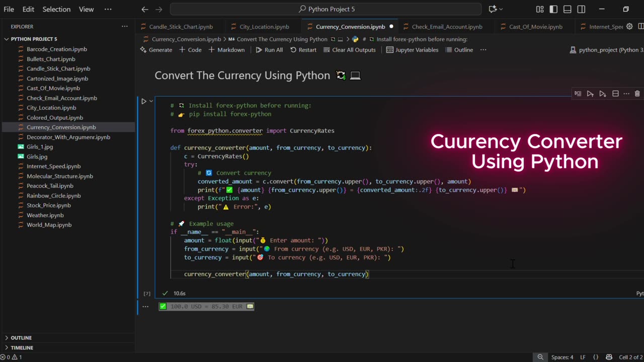Open Weather.ipynb in Explorer
The width and height of the screenshot is (644, 362).
[45, 215]
